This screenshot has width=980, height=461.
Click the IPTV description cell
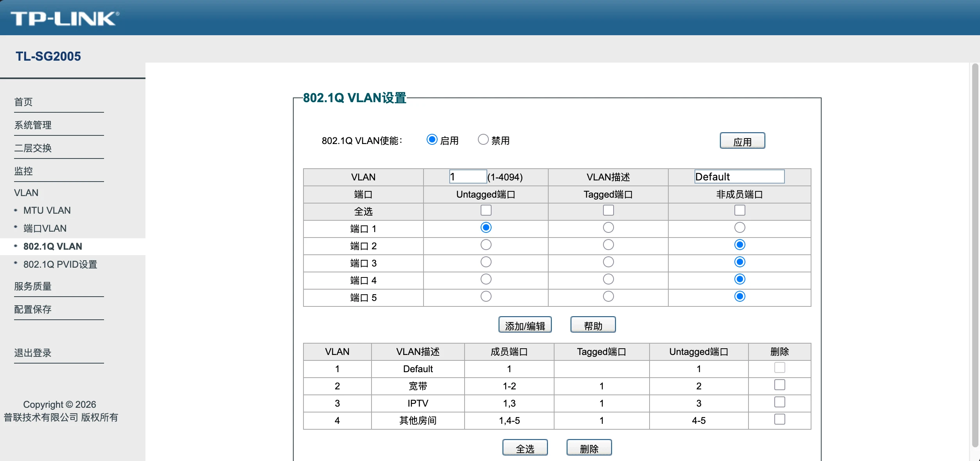(x=418, y=403)
